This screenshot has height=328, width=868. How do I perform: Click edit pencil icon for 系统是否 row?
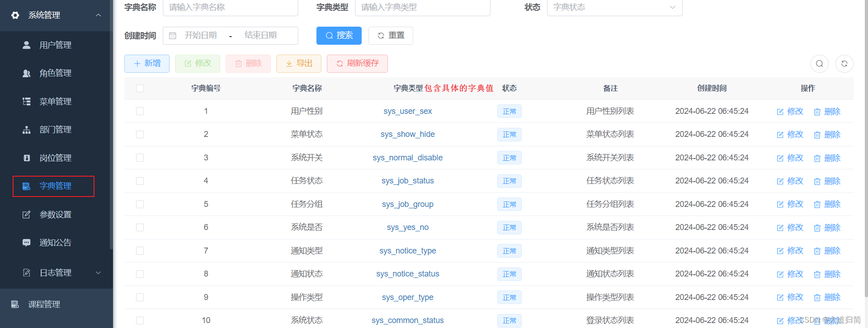[780, 228]
